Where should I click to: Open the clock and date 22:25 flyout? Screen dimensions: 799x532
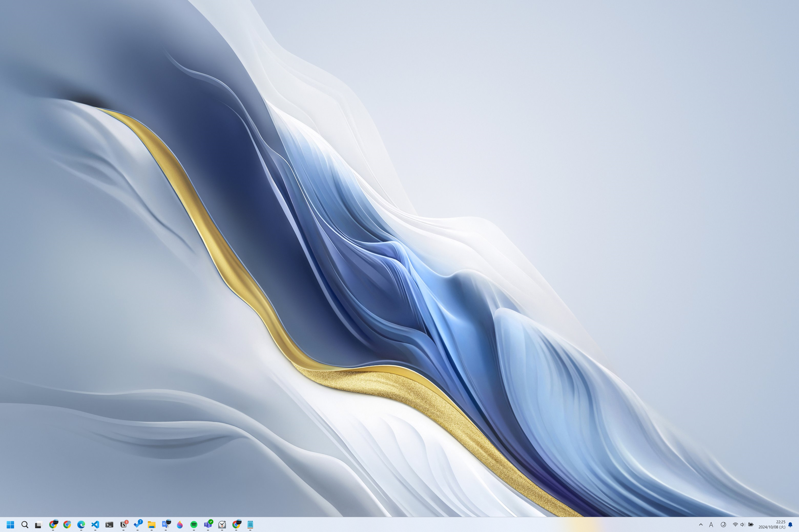point(772,525)
